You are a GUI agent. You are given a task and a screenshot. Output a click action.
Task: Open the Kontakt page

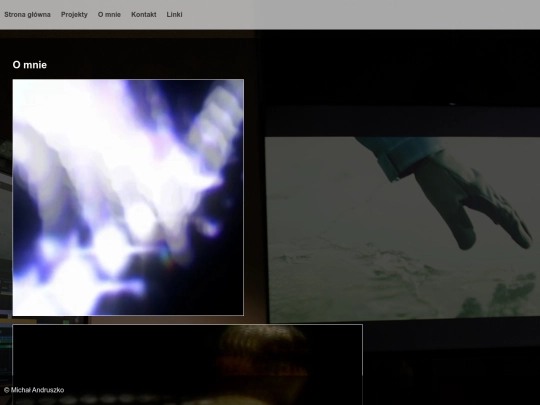click(144, 14)
